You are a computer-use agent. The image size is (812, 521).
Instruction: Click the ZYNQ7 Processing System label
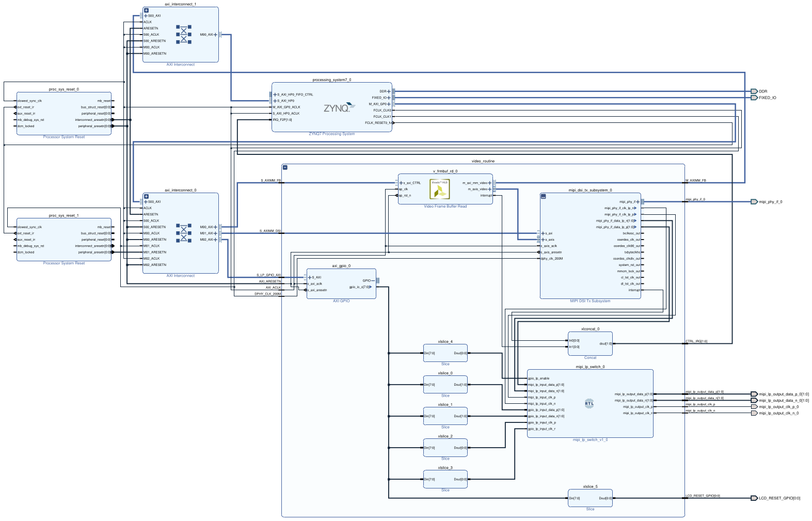click(x=331, y=134)
